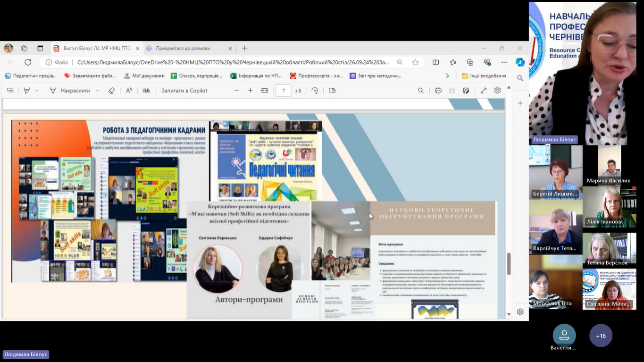The height and width of the screenshot is (362, 644).
Task: Enter full screen PDF view
Action: click(x=484, y=91)
